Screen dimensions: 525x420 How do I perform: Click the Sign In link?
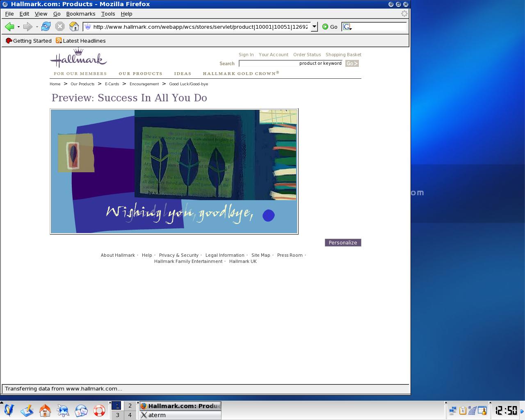point(246,55)
